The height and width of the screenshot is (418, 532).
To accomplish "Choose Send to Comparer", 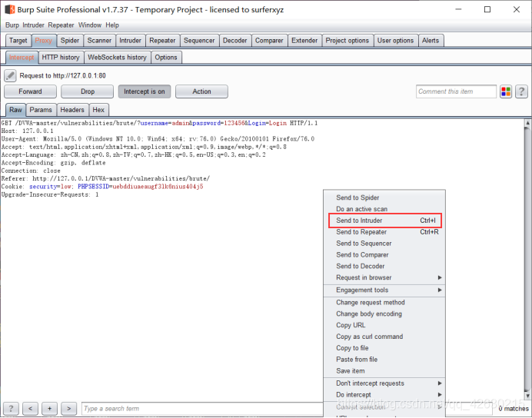I will click(384, 255).
